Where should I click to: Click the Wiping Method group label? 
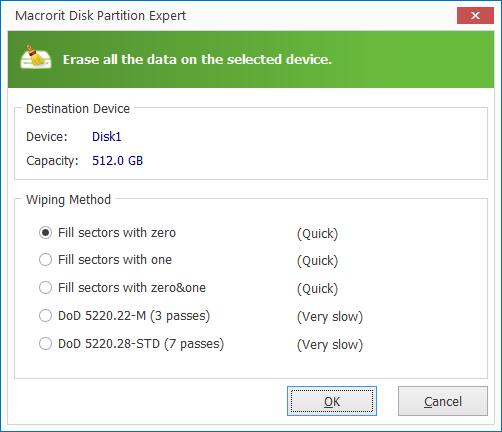[68, 200]
